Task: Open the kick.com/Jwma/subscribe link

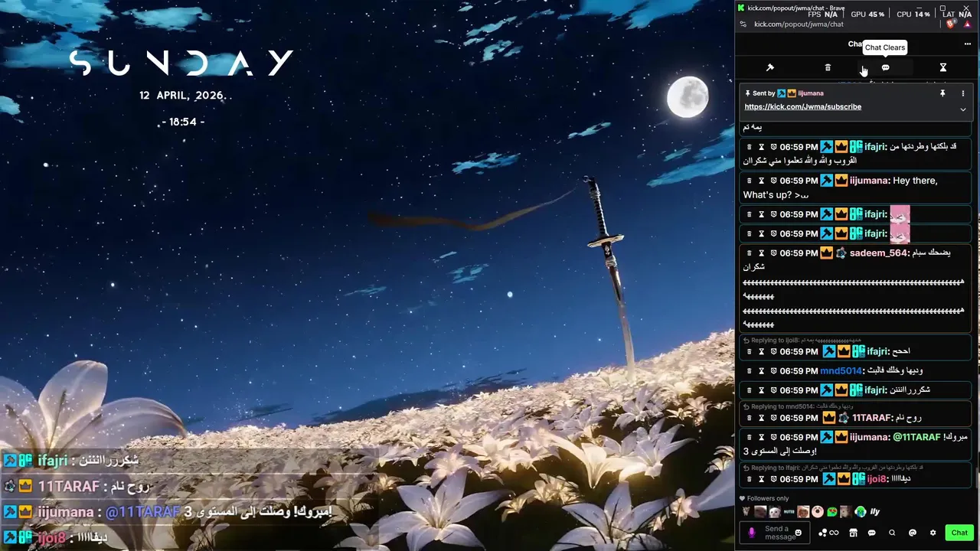Action: (x=802, y=107)
